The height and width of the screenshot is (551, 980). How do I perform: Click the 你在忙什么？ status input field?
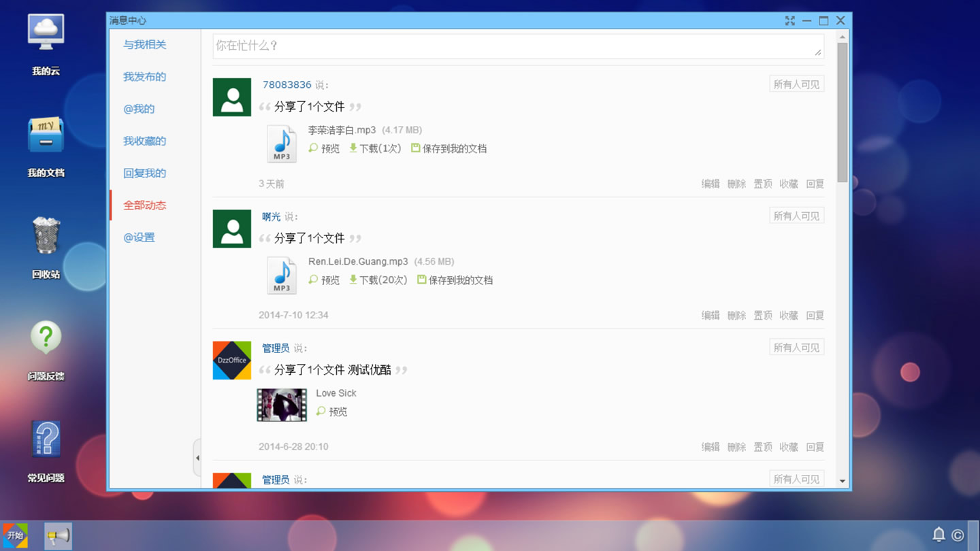point(518,46)
